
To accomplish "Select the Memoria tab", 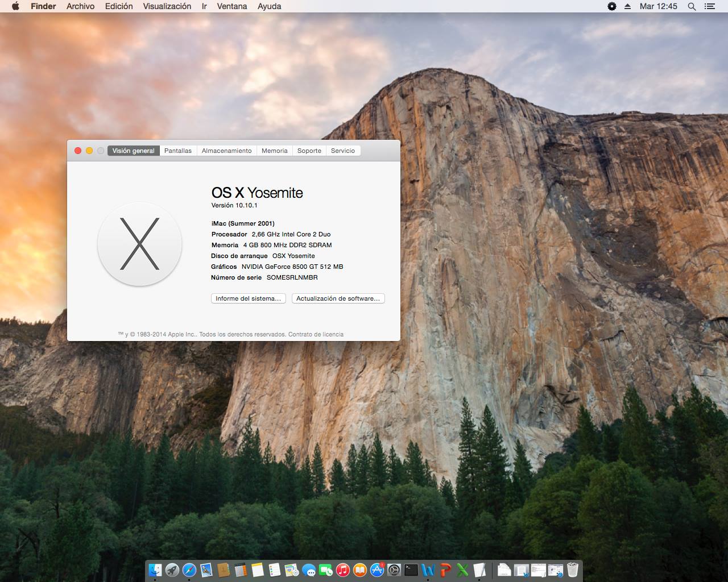I will click(275, 151).
